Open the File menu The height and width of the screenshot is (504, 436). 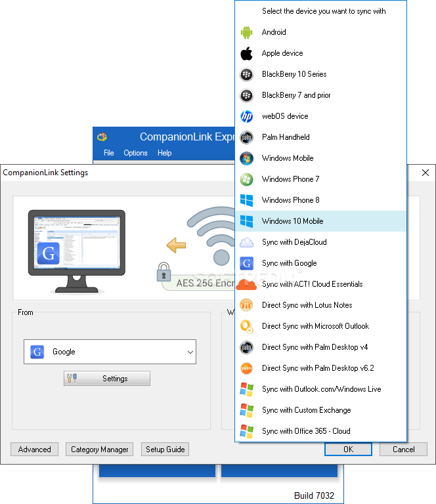[x=109, y=153]
